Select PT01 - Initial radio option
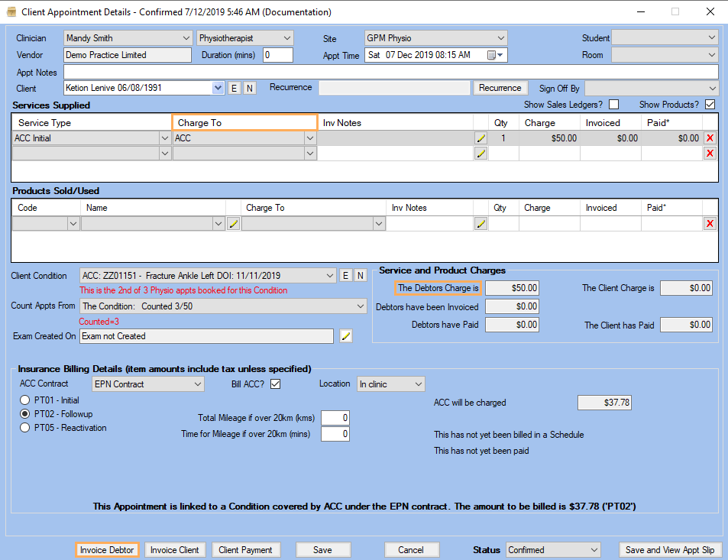Image resolution: width=728 pixels, height=560 pixels. click(x=25, y=400)
